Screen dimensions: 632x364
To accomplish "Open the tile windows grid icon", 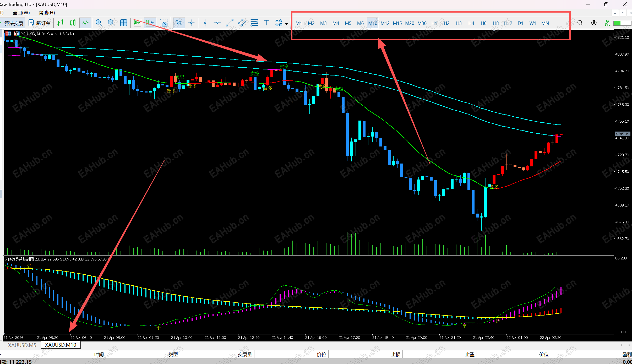I will (x=123, y=23).
